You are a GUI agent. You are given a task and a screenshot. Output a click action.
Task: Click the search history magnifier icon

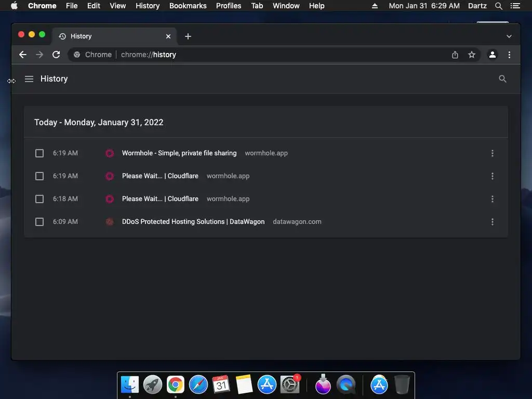502,79
